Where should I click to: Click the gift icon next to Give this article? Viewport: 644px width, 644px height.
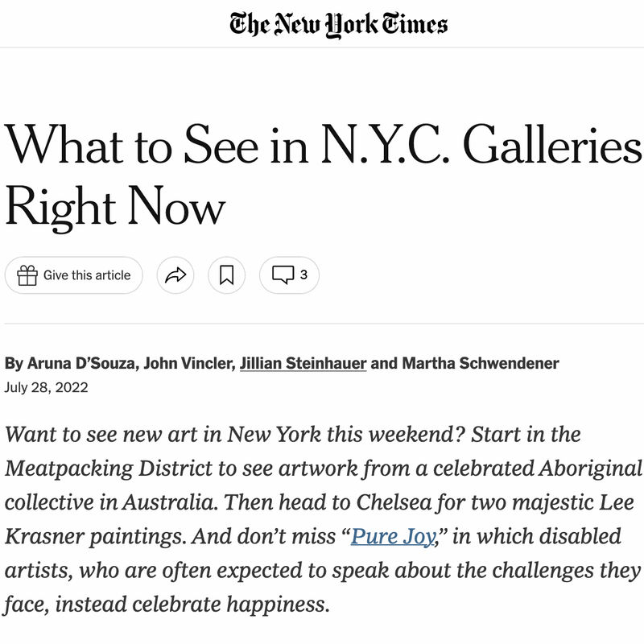(30, 275)
